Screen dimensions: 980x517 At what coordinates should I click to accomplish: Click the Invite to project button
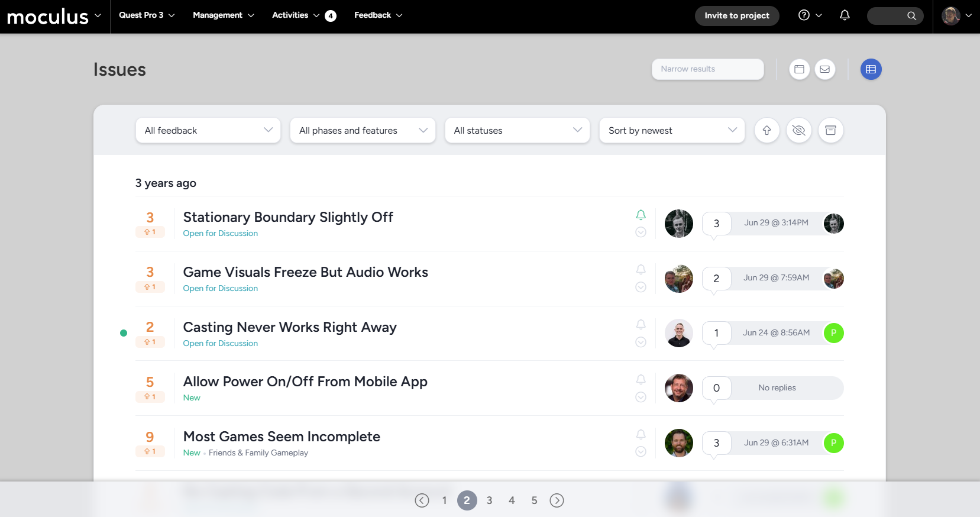tap(736, 16)
